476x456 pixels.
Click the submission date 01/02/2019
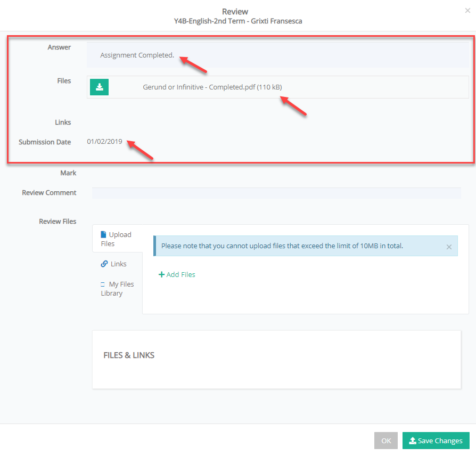pos(104,142)
